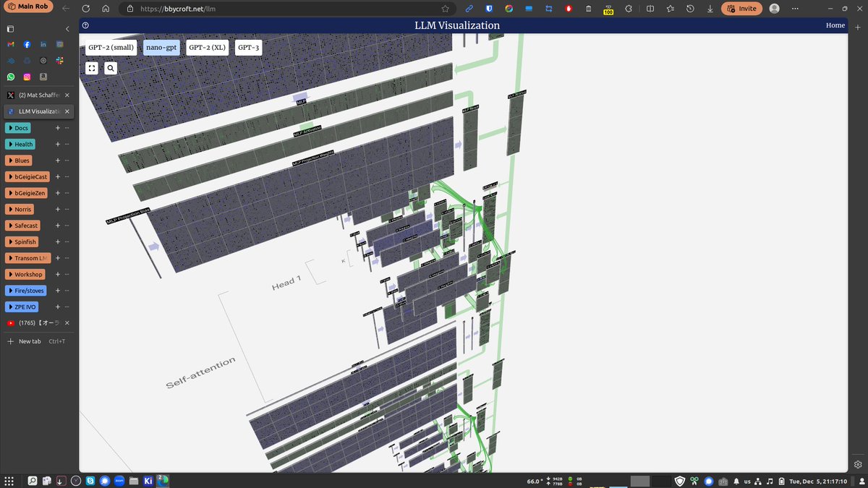
Task: Expand the bGeigieCast tab group
Action: [x=28, y=176]
